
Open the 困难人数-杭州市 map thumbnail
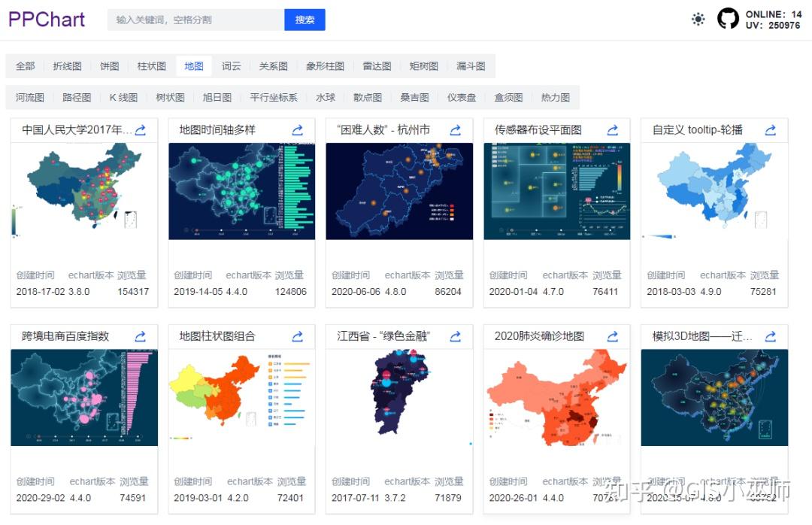398,190
